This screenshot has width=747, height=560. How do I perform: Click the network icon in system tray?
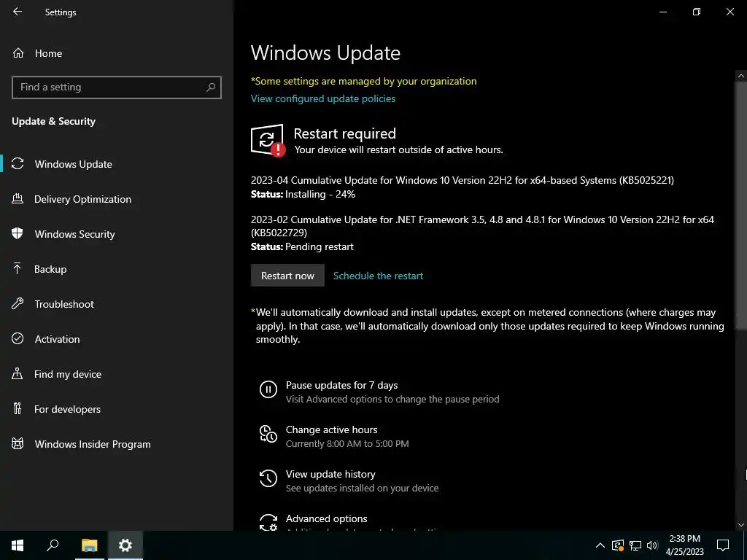point(635,545)
